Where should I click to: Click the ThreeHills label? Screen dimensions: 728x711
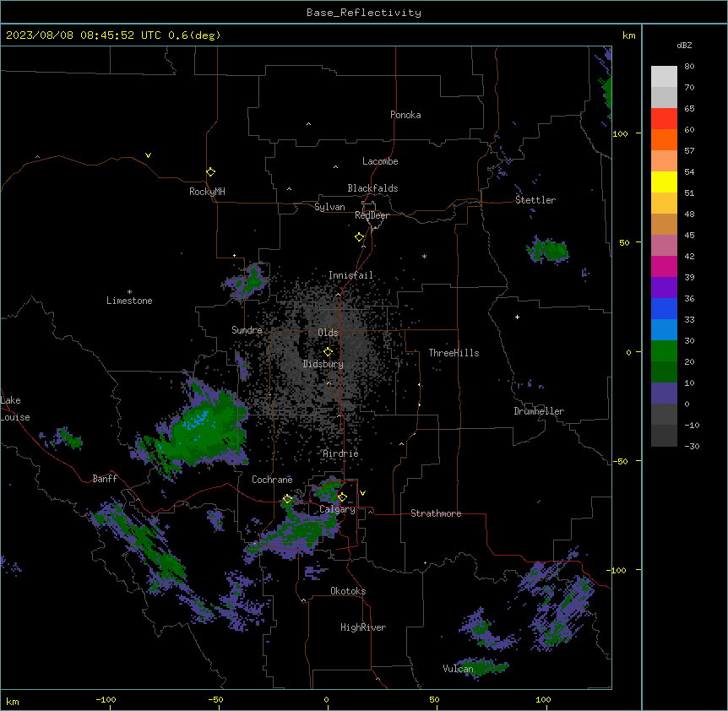coord(454,353)
